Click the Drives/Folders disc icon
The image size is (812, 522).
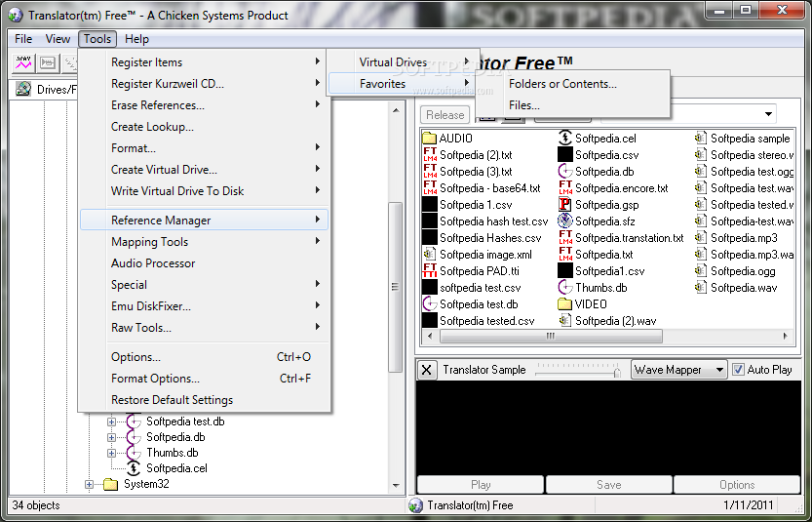pyautogui.click(x=22, y=89)
